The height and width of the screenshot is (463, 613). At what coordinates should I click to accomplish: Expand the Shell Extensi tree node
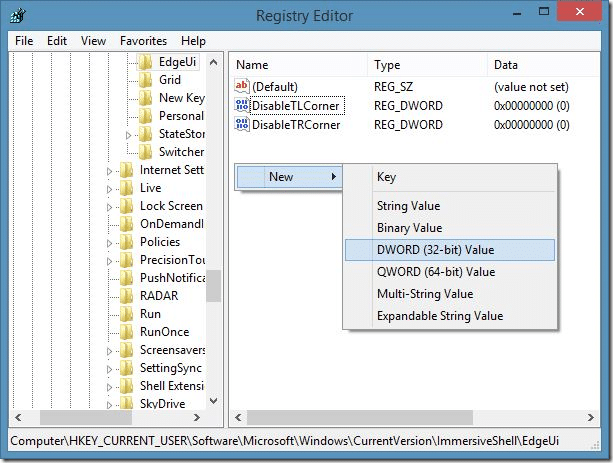click(109, 387)
